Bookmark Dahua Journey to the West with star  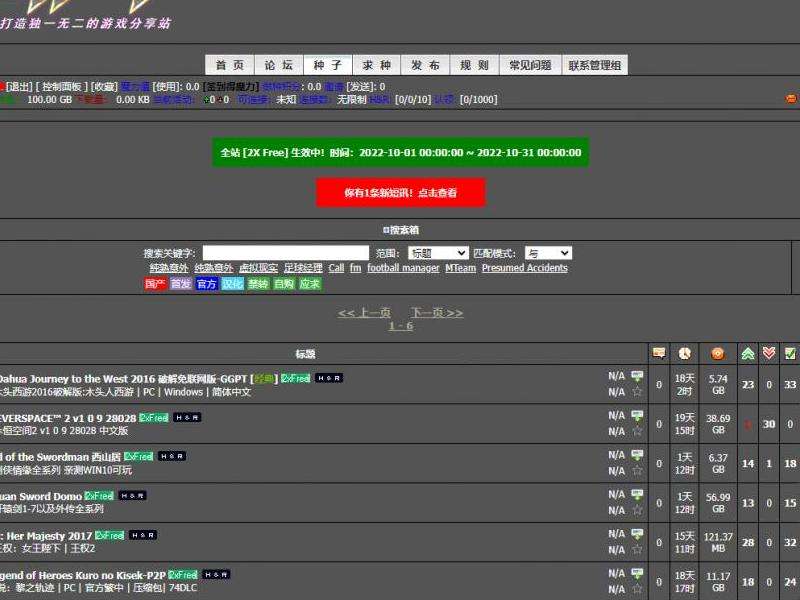(x=637, y=392)
